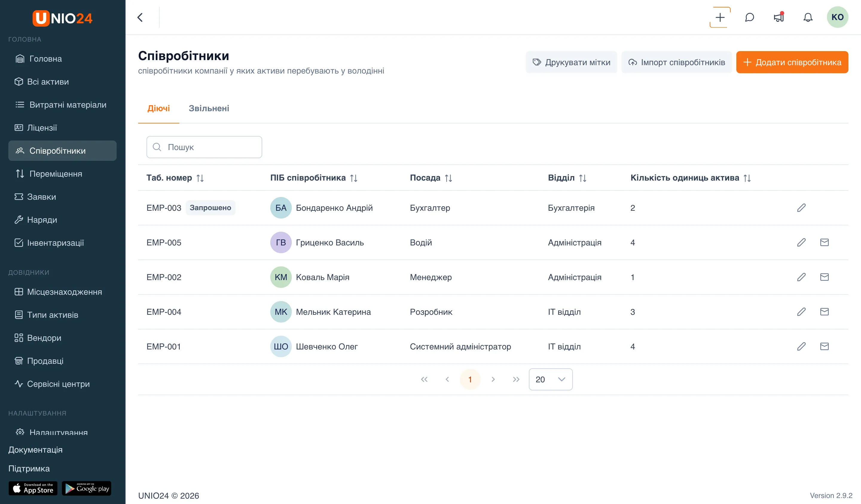Send invitation email to Мельник Катерина
The height and width of the screenshot is (504, 861).
pyautogui.click(x=824, y=311)
